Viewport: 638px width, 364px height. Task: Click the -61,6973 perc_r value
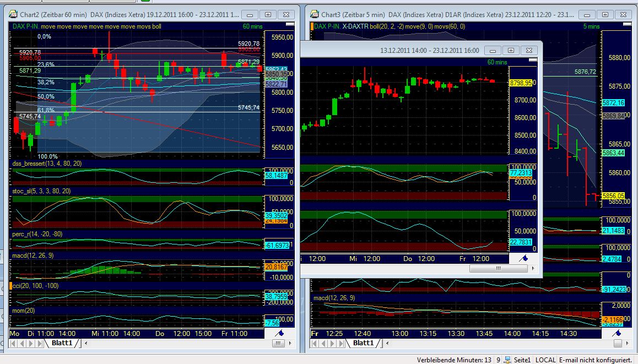(x=277, y=246)
